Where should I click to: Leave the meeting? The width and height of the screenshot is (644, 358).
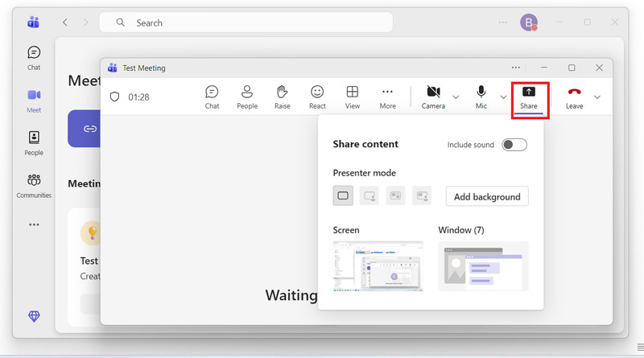click(574, 97)
